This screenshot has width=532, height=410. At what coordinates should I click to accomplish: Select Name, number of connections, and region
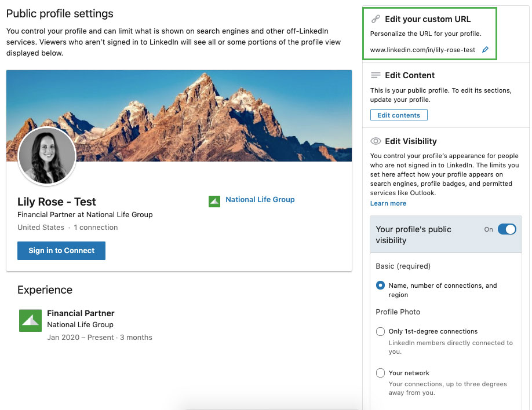(x=380, y=285)
